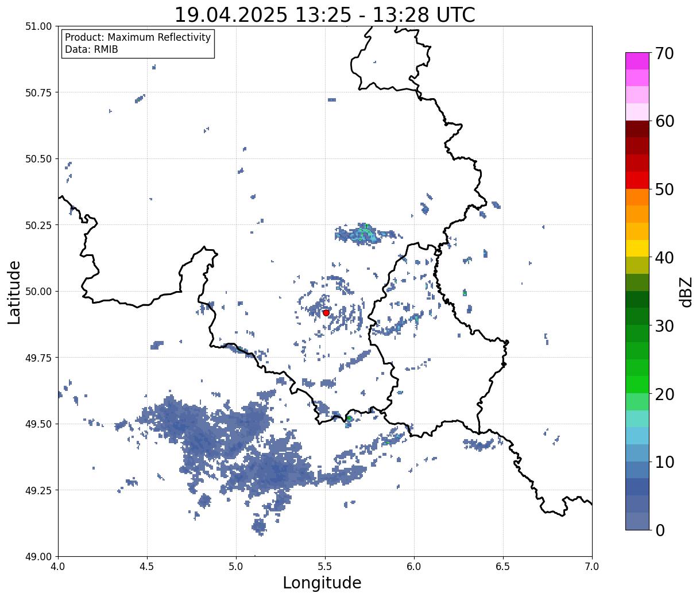Click latitude tick label 50.00
The image size is (700, 597).
tap(38, 292)
